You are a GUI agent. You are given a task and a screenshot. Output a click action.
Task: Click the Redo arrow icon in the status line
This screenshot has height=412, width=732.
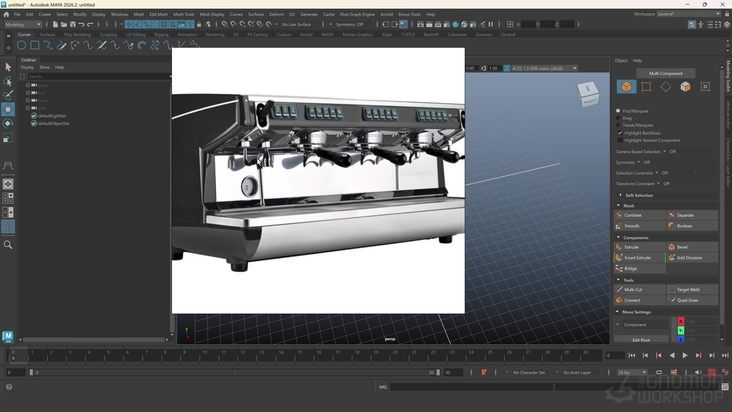pyautogui.click(x=90, y=24)
